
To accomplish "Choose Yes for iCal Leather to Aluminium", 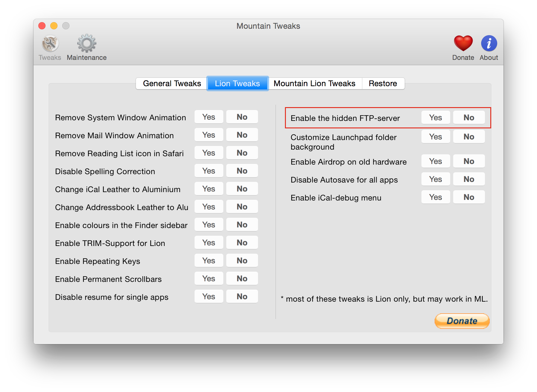I will (209, 189).
